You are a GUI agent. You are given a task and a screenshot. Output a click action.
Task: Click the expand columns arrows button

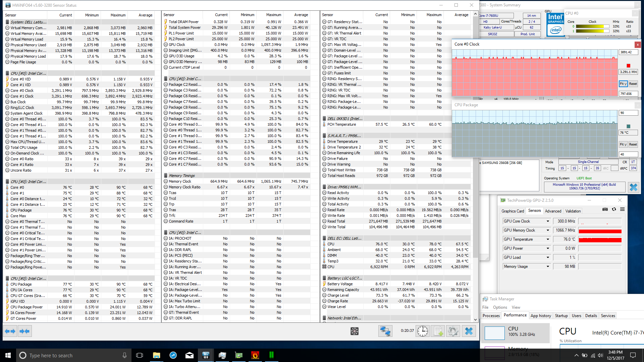(x=10, y=331)
